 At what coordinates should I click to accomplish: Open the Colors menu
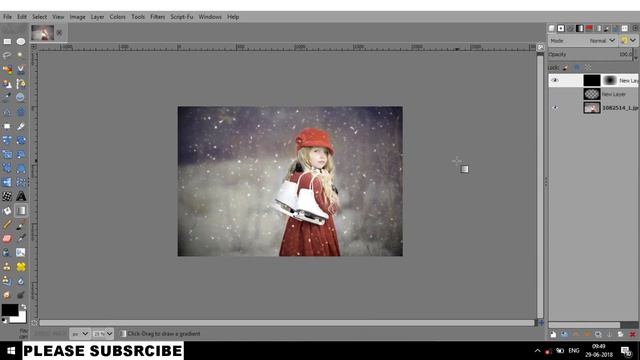[118, 17]
